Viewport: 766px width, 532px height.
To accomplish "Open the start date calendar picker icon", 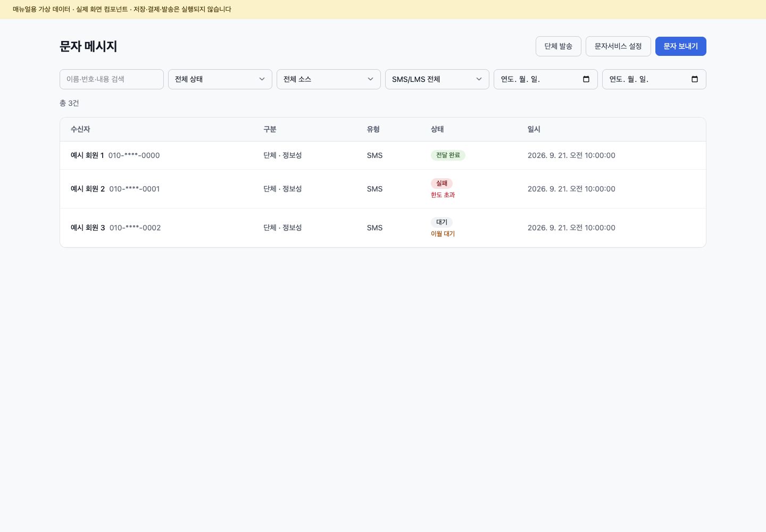I will click(586, 79).
